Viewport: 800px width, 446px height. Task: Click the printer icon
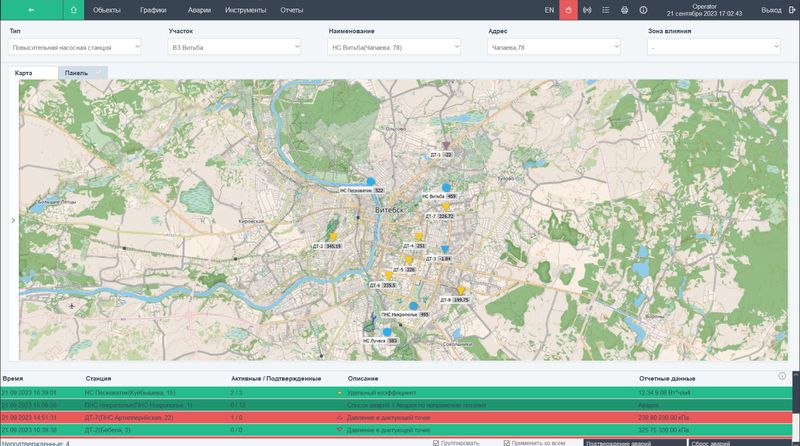[624, 10]
